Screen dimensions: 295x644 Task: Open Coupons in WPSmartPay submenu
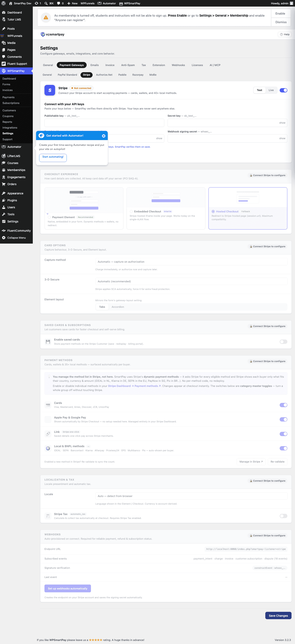8,116
